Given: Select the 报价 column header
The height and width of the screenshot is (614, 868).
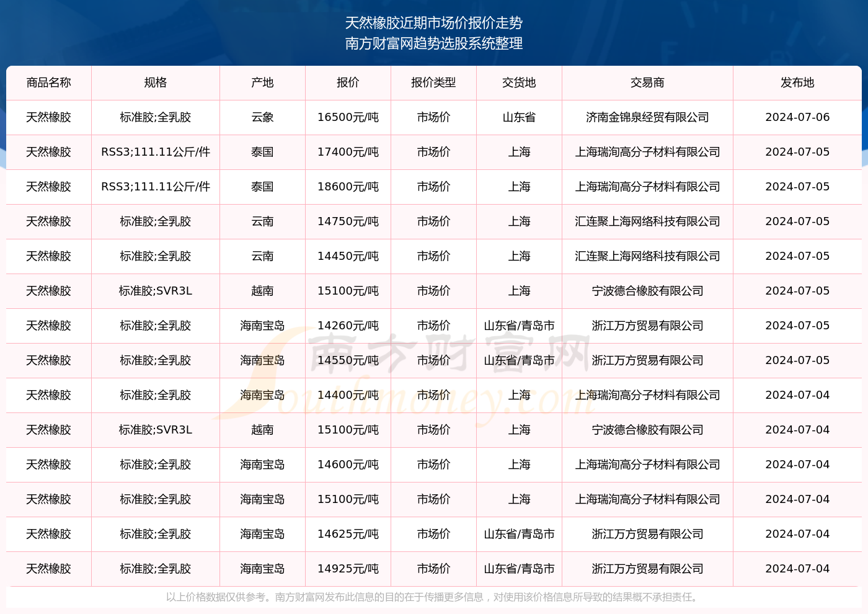Looking at the screenshot, I should click(348, 82).
